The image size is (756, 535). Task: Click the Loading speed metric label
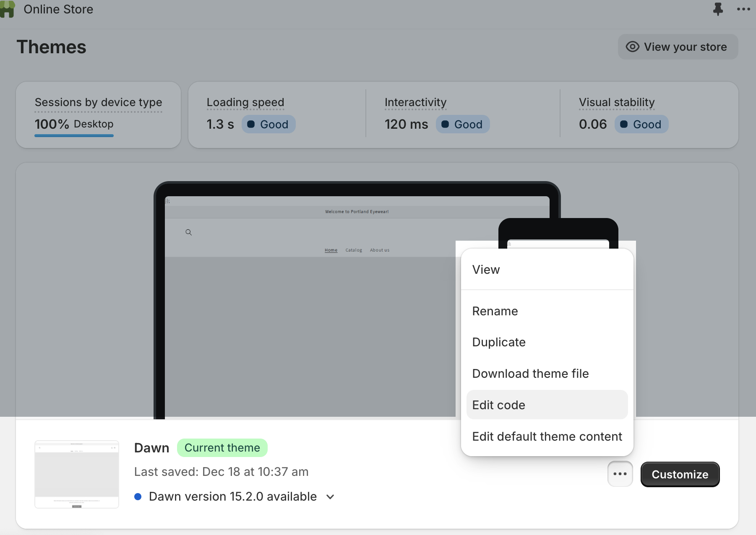point(245,102)
